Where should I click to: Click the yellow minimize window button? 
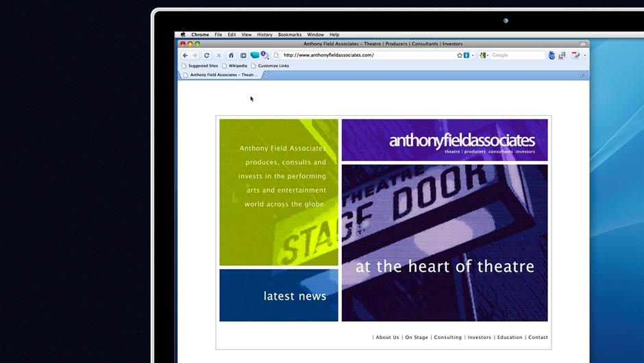click(190, 44)
